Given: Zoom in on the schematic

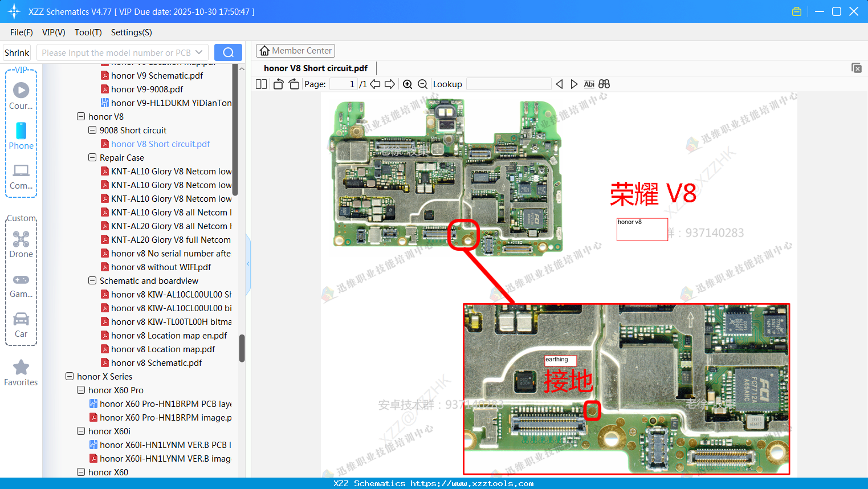Looking at the screenshot, I should [x=407, y=84].
